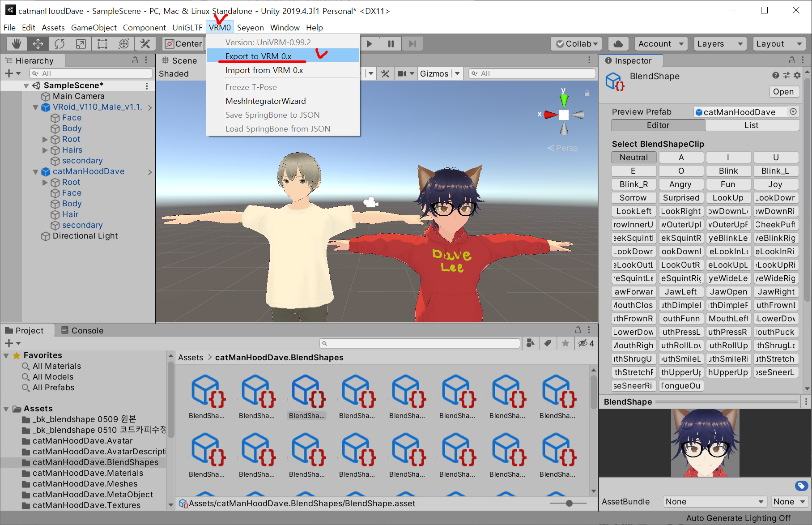This screenshot has height=525, width=812.
Task: Open the Preview Prefab object picker
Action: [x=793, y=111]
